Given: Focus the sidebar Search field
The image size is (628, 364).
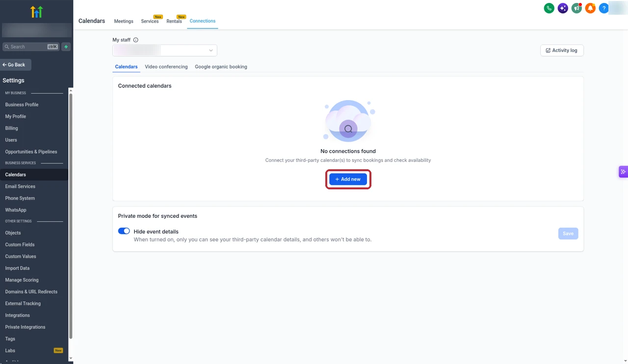Looking at the screenshot, I should pos(31,47).
